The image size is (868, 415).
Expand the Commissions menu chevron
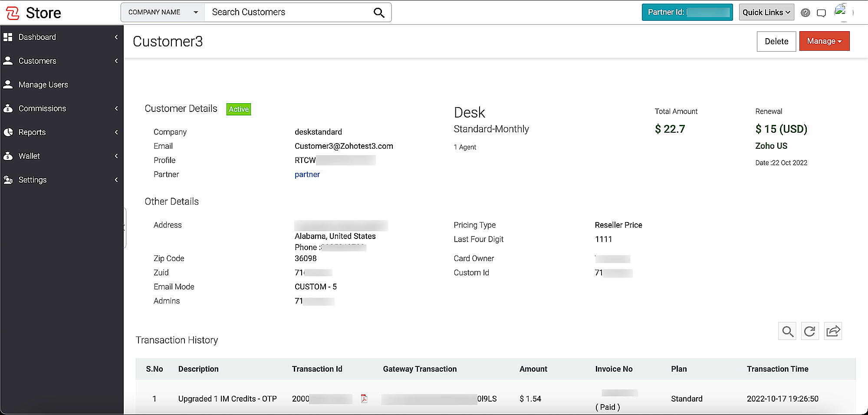click(116, 108)
